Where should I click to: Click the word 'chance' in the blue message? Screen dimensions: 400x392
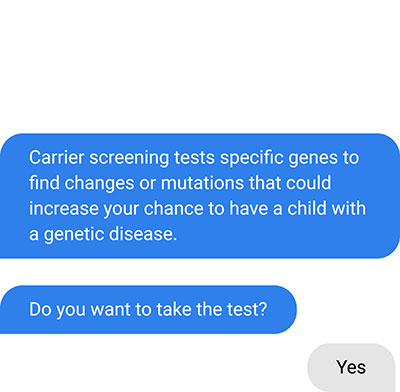174,208
